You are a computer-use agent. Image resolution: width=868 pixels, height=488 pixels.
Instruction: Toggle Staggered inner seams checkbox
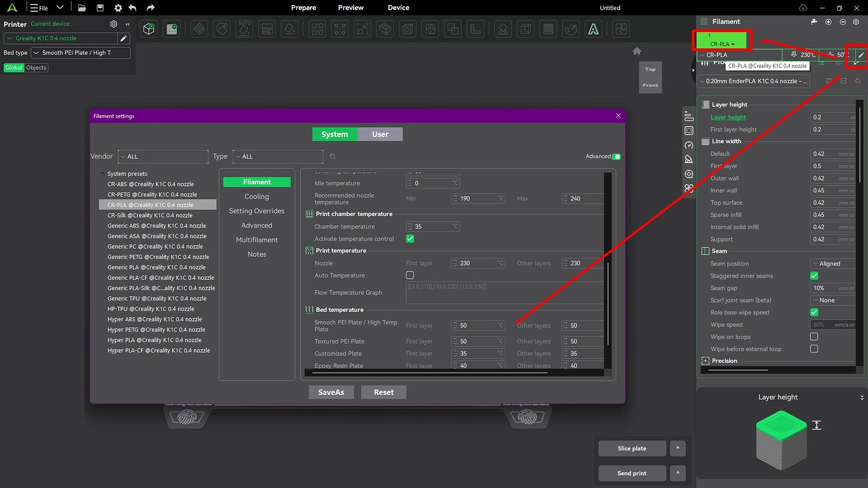point(814,275)
